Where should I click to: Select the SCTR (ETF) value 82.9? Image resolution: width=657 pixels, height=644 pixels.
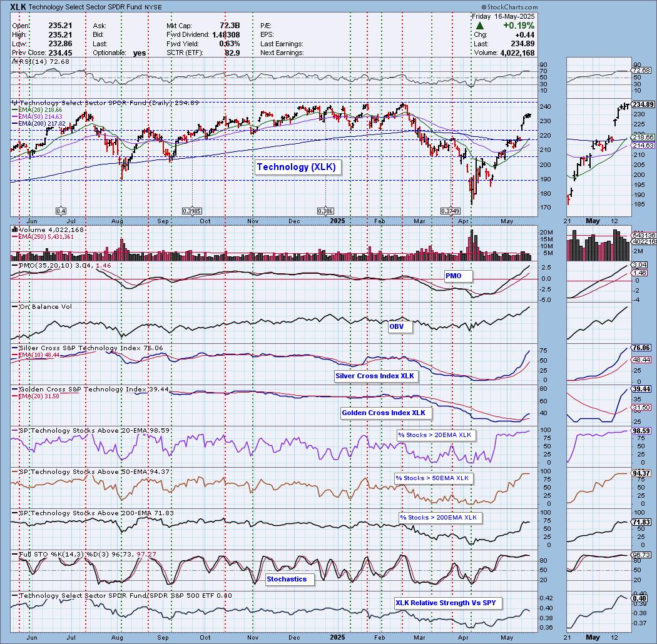tap(232, 53)
